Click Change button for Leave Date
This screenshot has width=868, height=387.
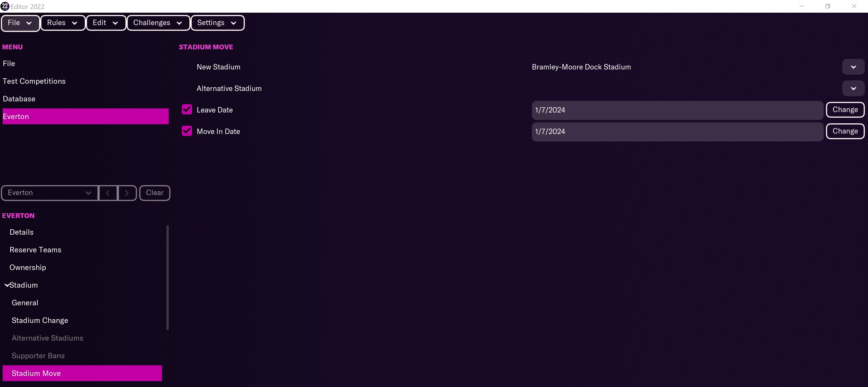845,110
